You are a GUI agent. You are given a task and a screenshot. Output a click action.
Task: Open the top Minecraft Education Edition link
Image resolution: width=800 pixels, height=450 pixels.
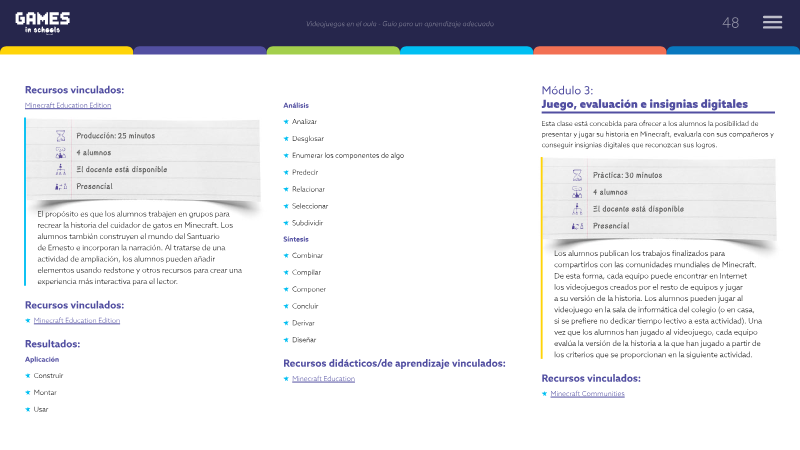tap(68, 105)
